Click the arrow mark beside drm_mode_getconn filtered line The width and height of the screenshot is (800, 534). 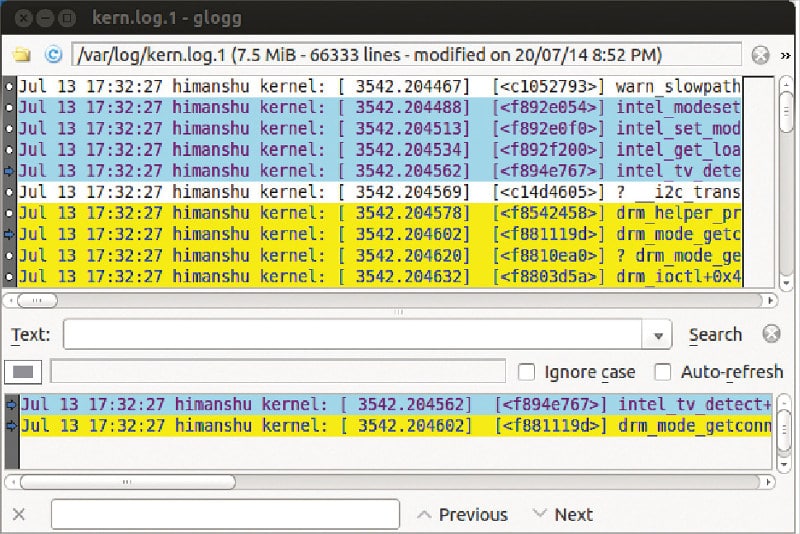click(x=11, y=426)
